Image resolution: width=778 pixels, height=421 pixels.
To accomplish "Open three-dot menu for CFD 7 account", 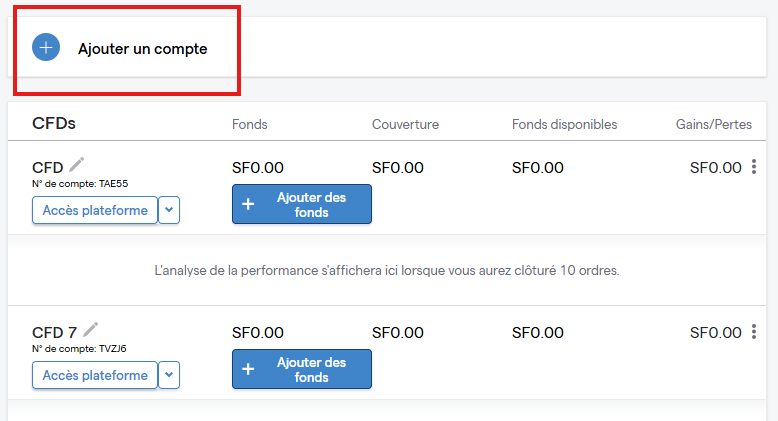I will point(754,332).
